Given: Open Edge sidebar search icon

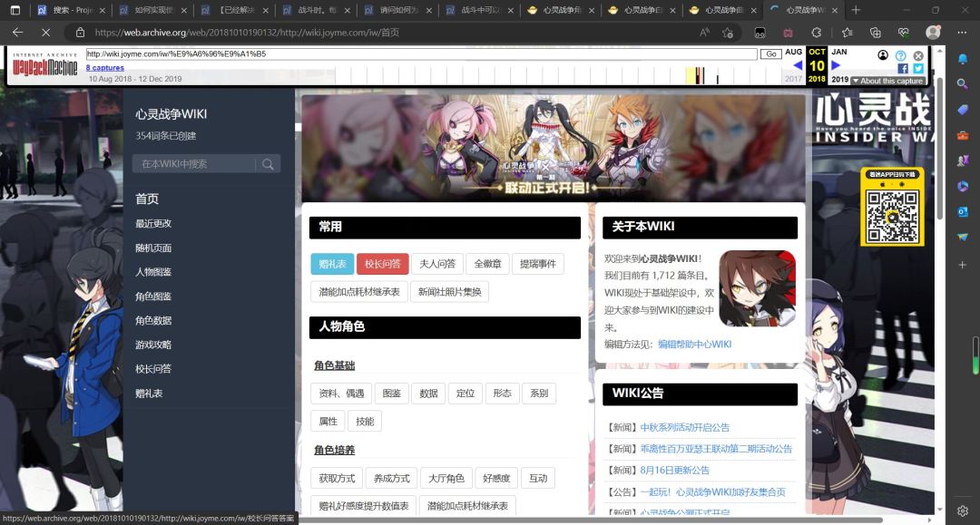Looking at the screenshot, I should pyautogui.click(x=963, y=83).
